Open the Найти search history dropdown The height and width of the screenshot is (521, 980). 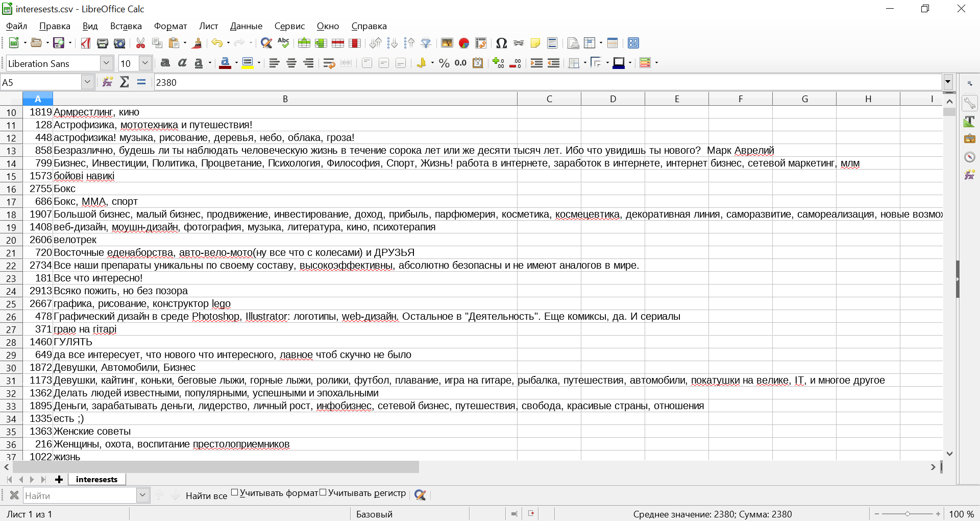(x=143, y=494)
